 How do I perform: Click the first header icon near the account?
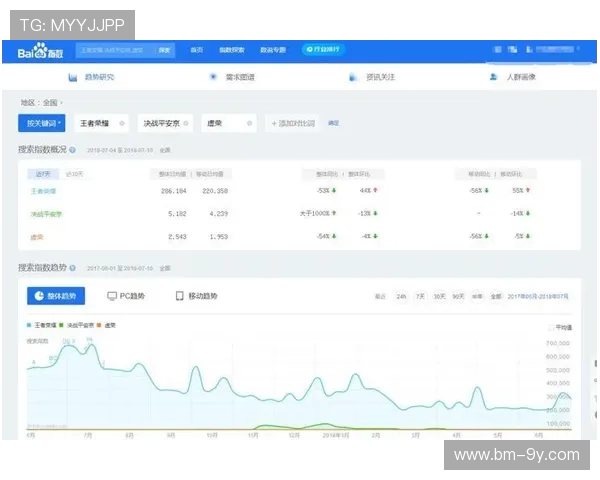point(497,49)
